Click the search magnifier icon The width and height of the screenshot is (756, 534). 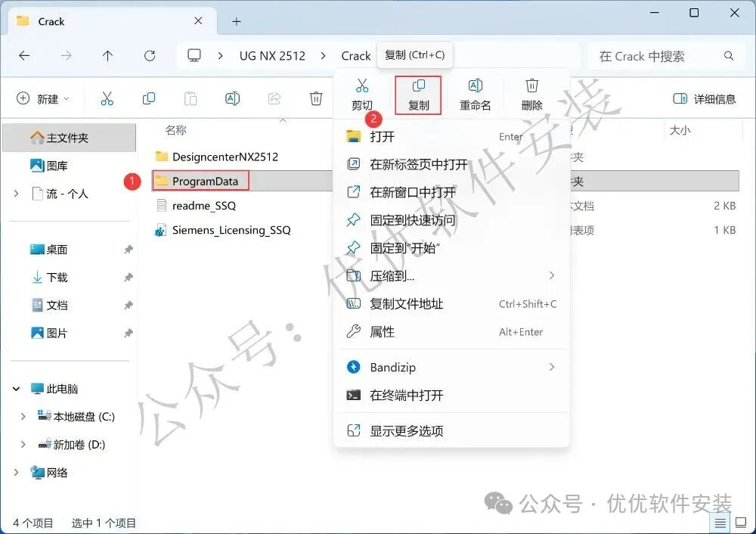729,56
